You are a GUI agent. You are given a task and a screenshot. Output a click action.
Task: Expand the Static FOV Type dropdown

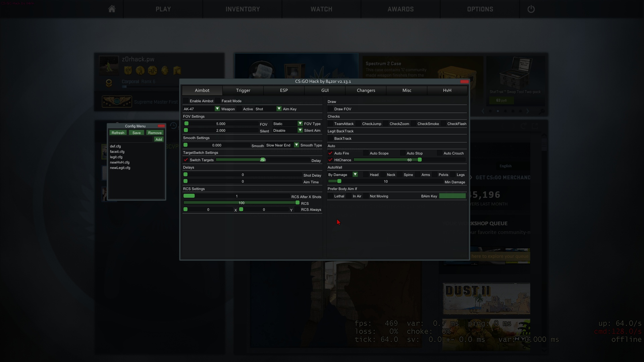(287, 124)
